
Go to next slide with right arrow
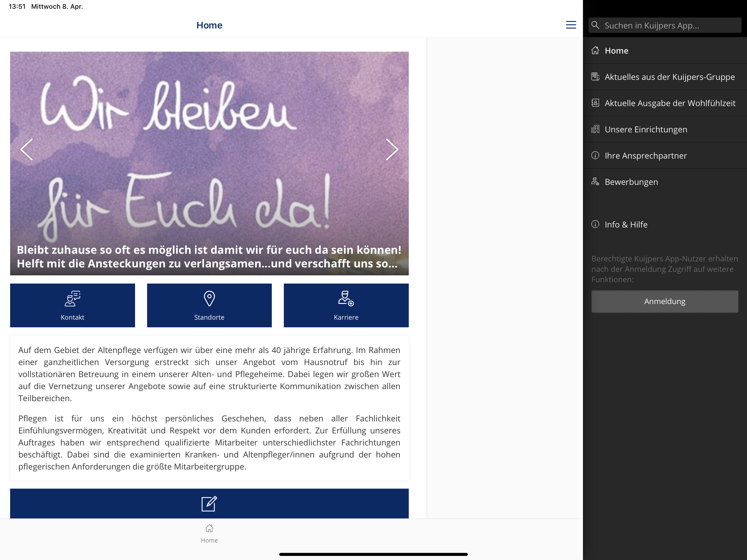coord(392,149)
